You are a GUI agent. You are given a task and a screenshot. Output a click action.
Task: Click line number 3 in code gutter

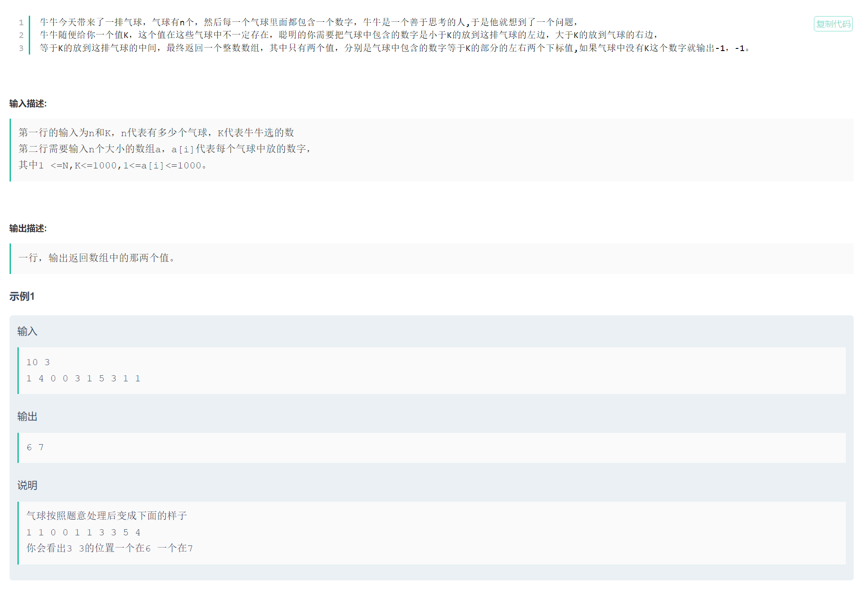(21, 48)
